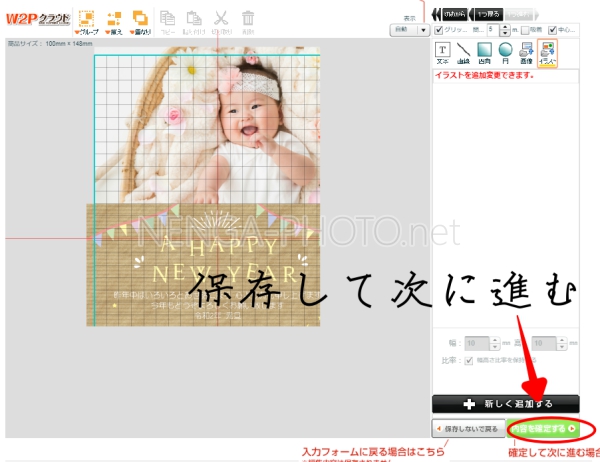Click the grid spacing field showing 5

coord(493,30)
